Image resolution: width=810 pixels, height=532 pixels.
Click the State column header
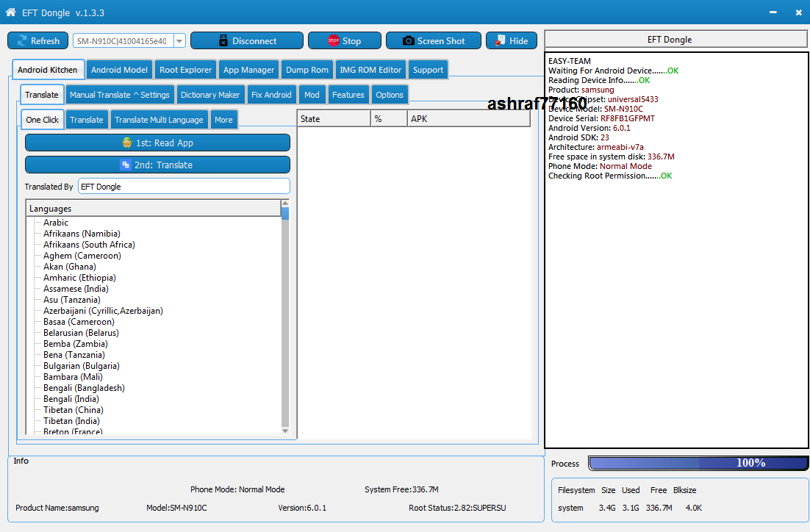click(334, 119)
